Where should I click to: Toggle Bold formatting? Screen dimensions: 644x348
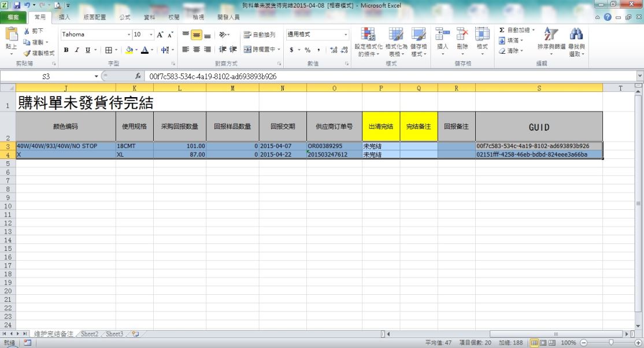[x=66, y=50]
